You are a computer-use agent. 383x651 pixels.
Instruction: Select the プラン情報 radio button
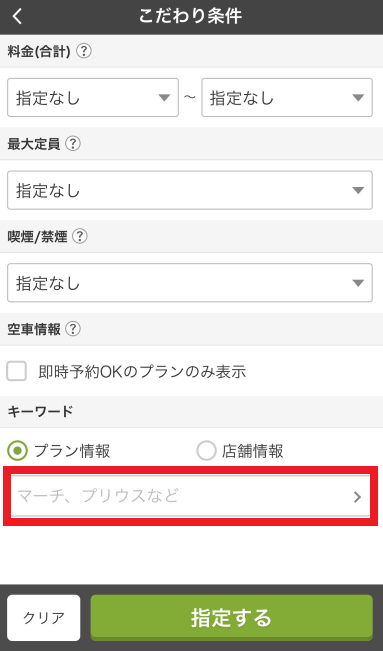coord(17,451)
